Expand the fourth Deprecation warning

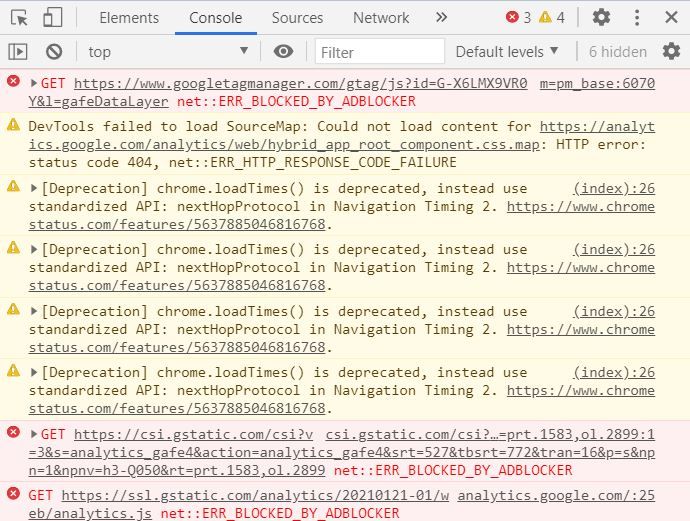pyautogui.click(x=33, y=372)
